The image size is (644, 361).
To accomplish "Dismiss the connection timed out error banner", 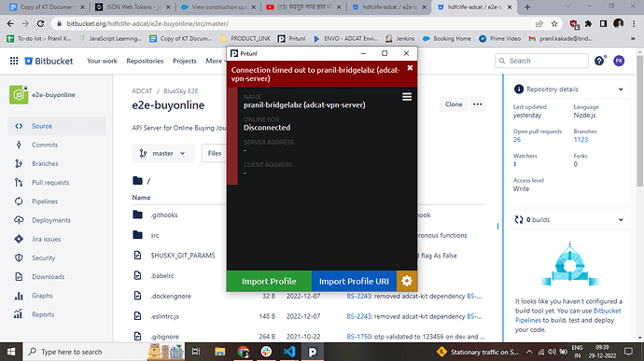I will point(410,68).
